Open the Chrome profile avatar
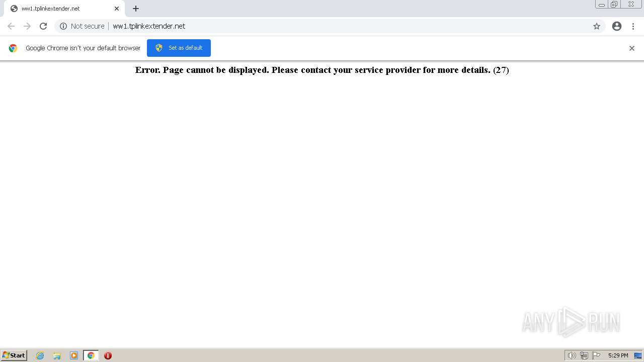The width and height of the screenshot is (644, 362). click(617, 26)
